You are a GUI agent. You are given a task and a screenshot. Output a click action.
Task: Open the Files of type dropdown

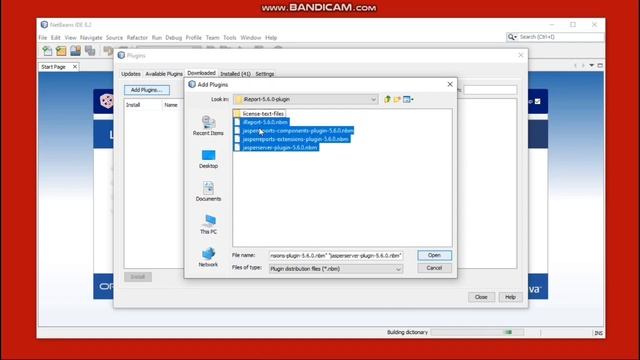click(x=398, y=269)
